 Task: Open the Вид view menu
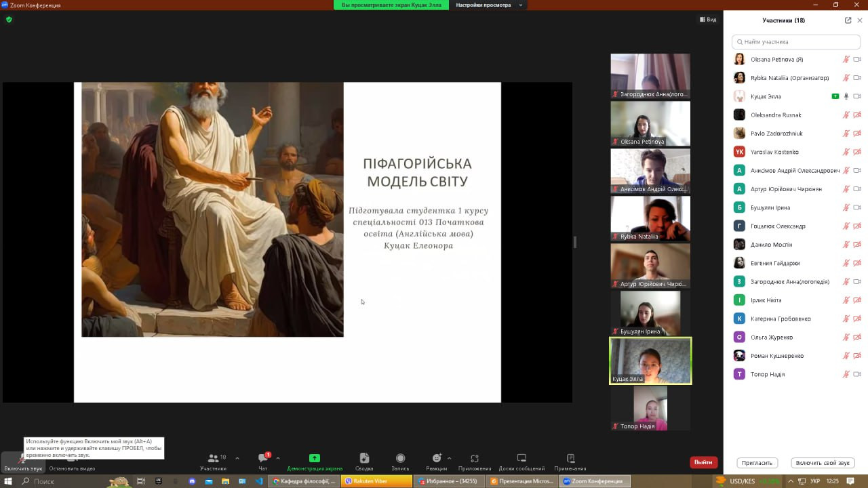(x=707, y=20)
